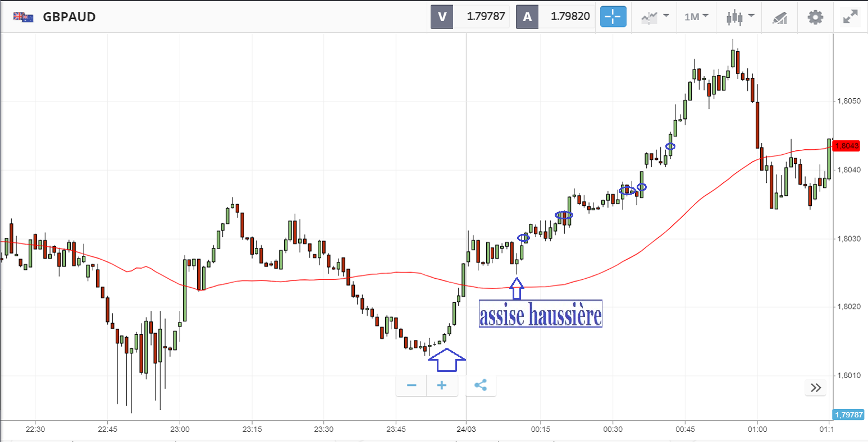Click the 1,8040 price axis label
This screenshot has width=868, height=442.
coord(848,170)
